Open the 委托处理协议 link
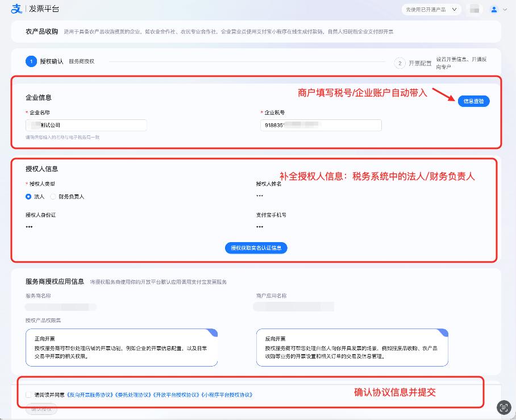The width and height of the screenshot is (516, 420). pos(133,394)
